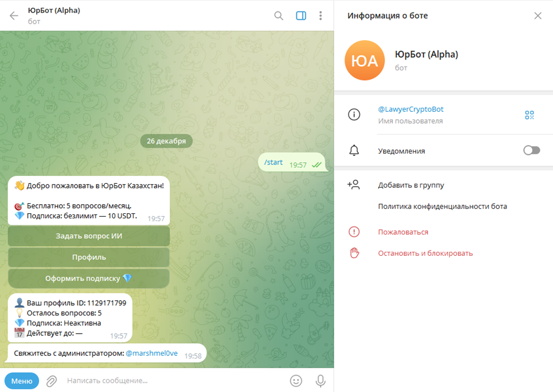553x392 pixels.
Task: Open the @marshmel0ve administrator link
Action: [152, 353]
